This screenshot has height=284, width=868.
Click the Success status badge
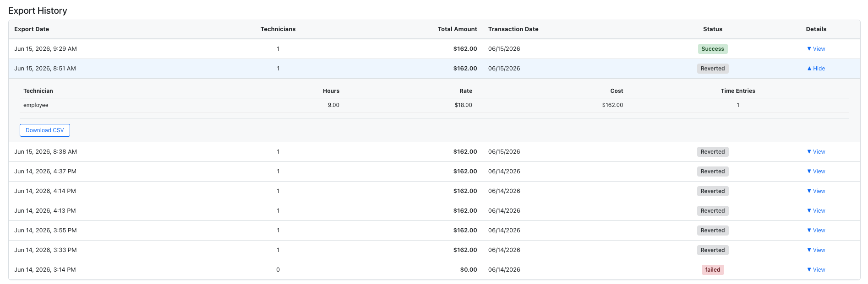point(713,49)
